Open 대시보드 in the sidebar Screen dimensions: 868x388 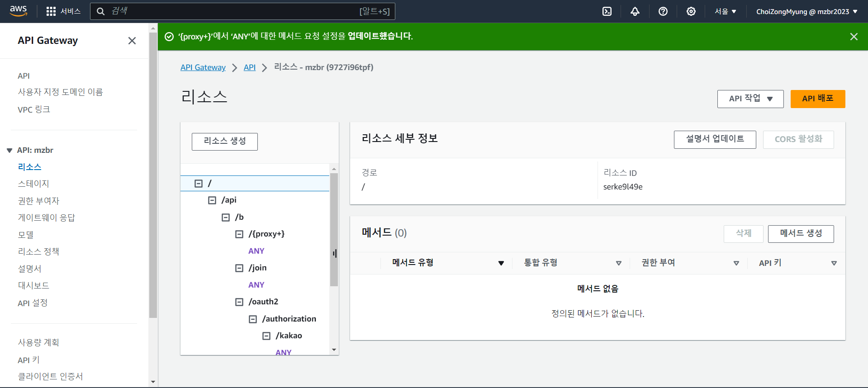pos(33,285)
